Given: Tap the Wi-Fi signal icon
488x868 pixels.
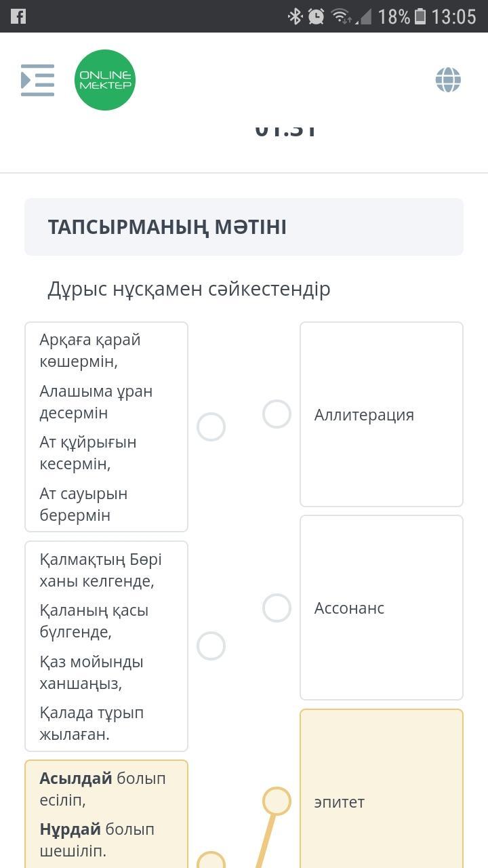Looking at the screenshot, I should (x=341, y=16).
